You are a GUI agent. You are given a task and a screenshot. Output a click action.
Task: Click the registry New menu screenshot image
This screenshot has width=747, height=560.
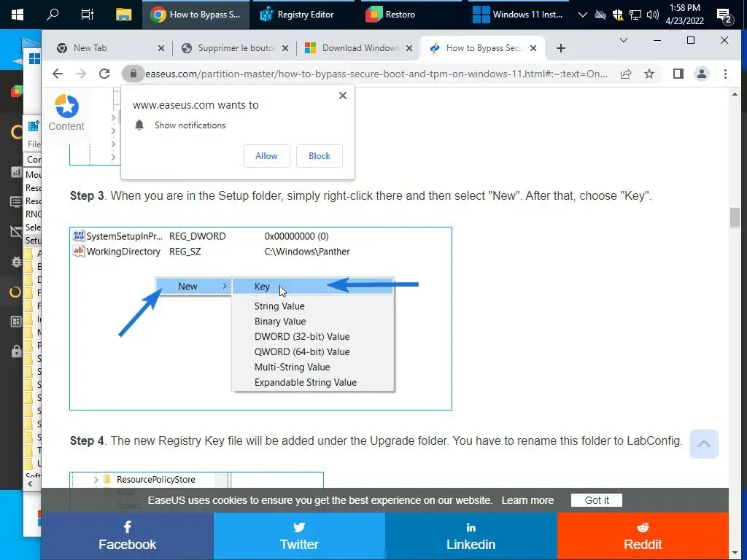[x=260, y=319]
